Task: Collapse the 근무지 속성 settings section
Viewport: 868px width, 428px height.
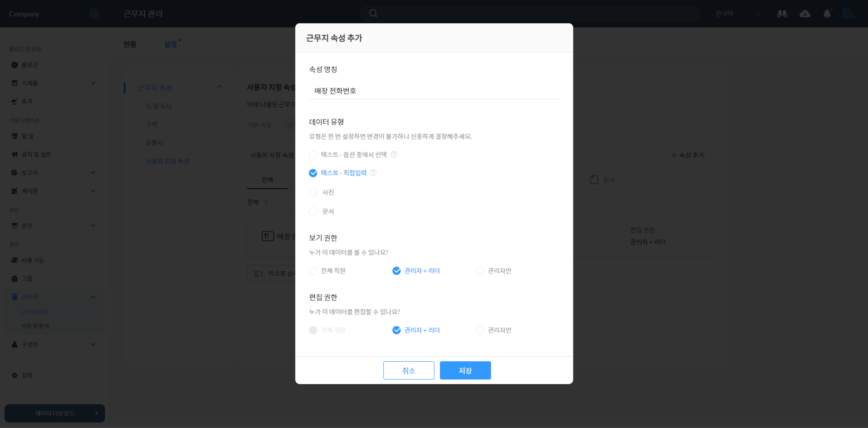Action: 219,87
